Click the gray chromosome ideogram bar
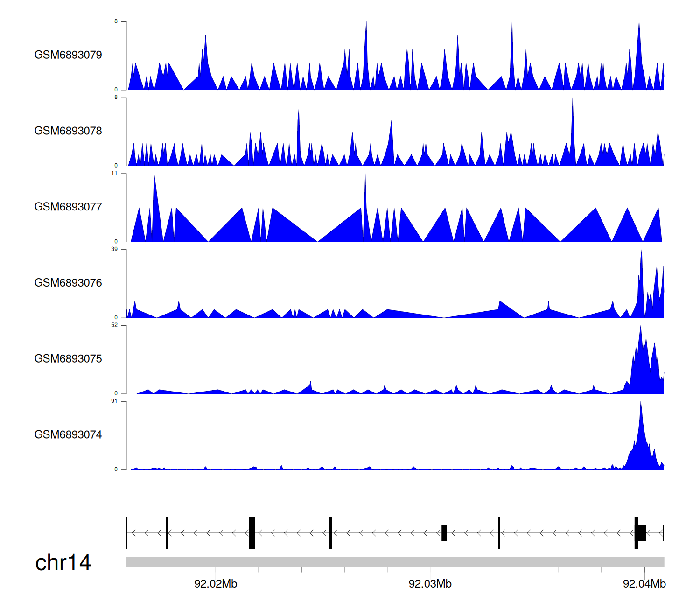The height and width of the screenshot is (616, 700). [395, 562]
